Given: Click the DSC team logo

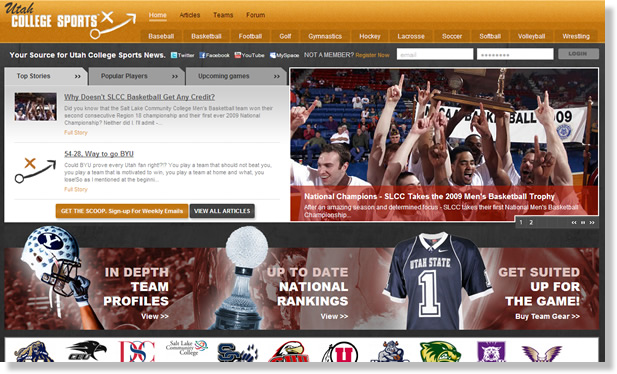Looking at the screenshot, I should tap(137, 351).
